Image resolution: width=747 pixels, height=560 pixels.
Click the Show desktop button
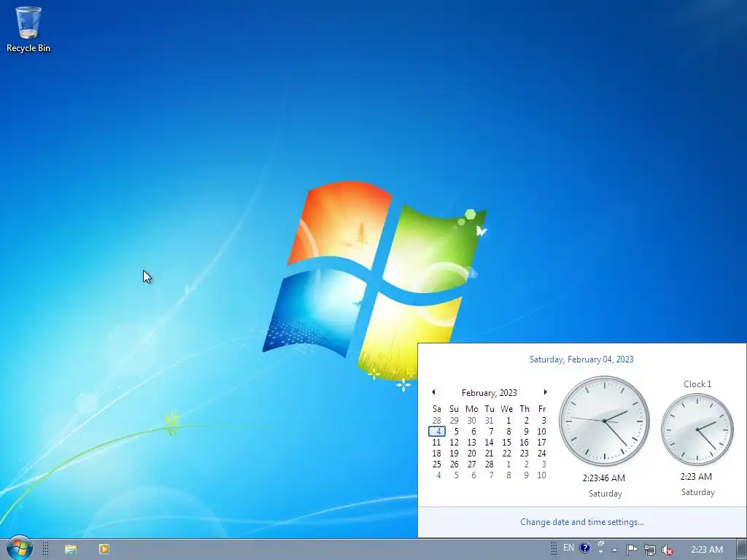[x=741, y=550]
